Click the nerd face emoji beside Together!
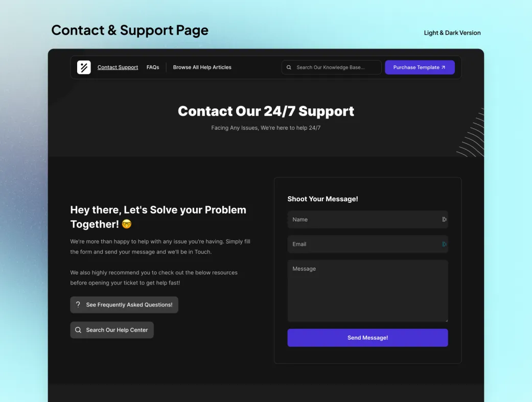The image size is (532, 402). click(x=127, y=224)
